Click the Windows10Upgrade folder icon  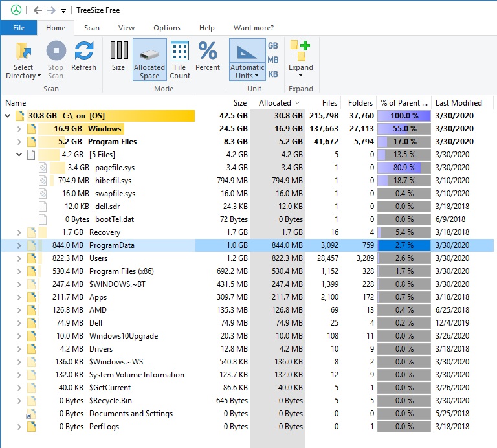click(31, 336)
